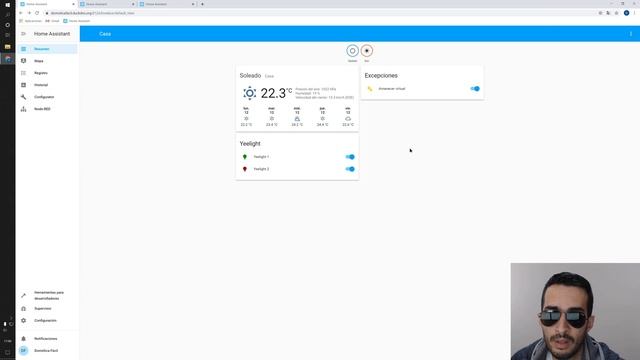Screen dimensions: 640x360
Task: Click the Yeelight 2 entity name
Action: [x=261, y=169]
